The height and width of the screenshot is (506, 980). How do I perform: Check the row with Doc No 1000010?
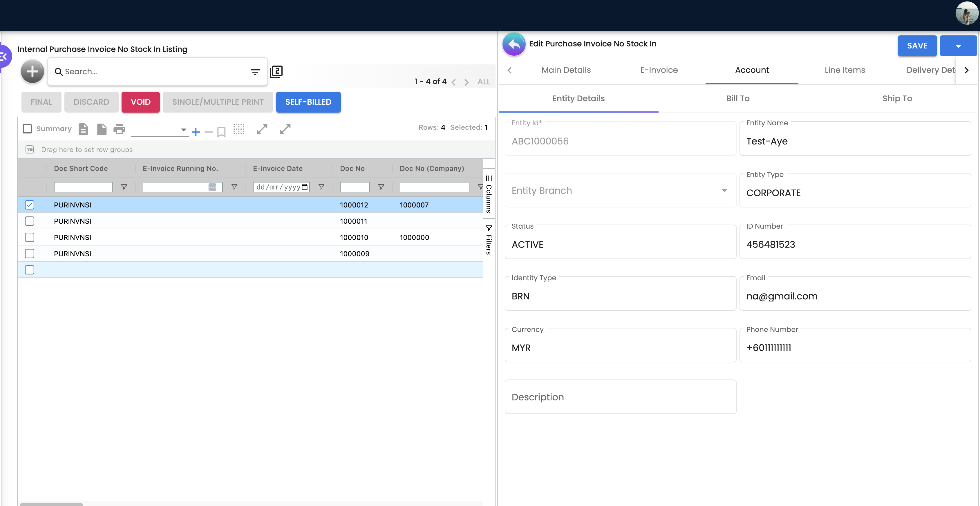pos(29,237)
